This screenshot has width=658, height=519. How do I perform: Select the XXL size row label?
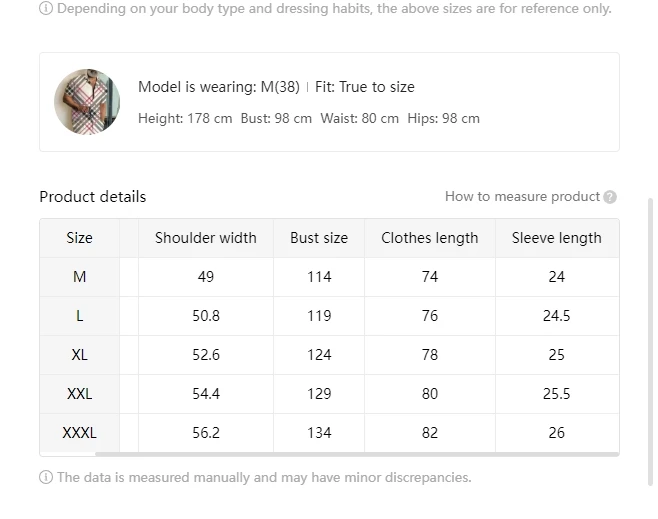tap(79, 394)
